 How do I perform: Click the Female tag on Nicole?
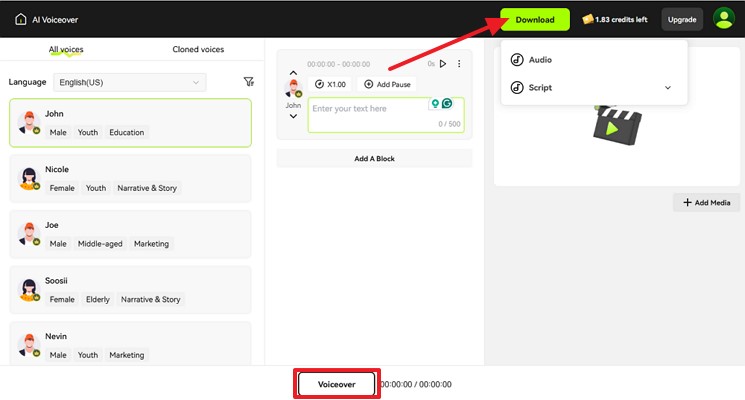coord(62,188)
